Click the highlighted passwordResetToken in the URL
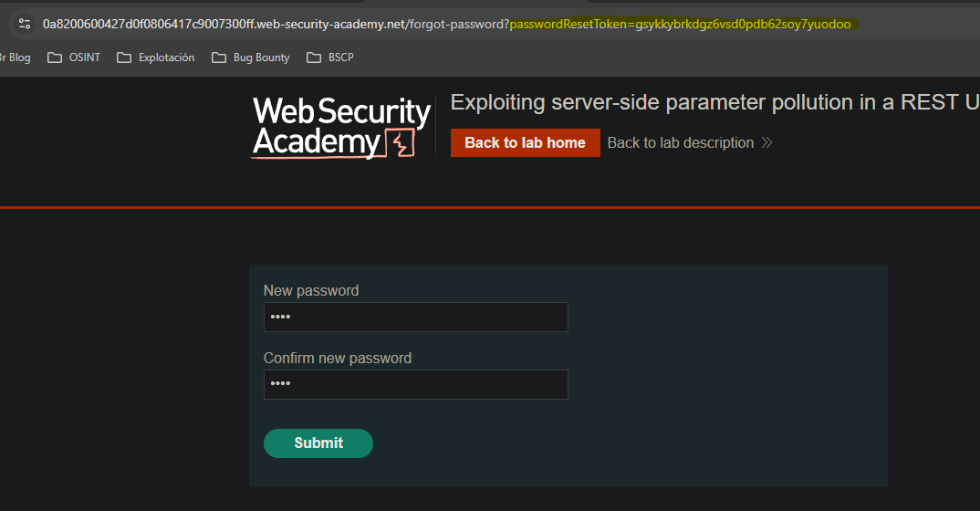The width and height of the screenshot is (980, 511). tap(680, 24)
